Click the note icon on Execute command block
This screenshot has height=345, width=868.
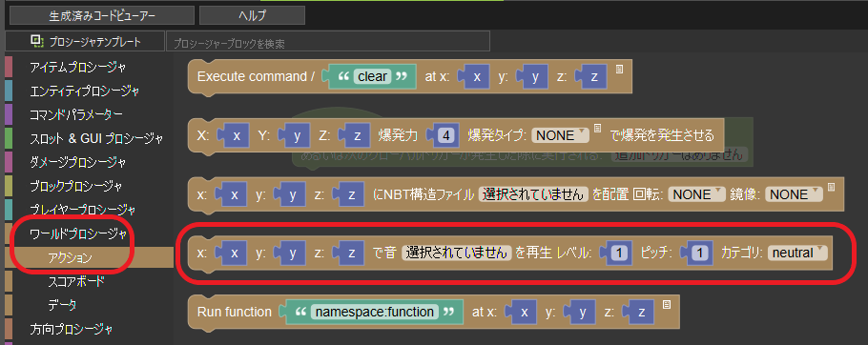coord(619,70)
